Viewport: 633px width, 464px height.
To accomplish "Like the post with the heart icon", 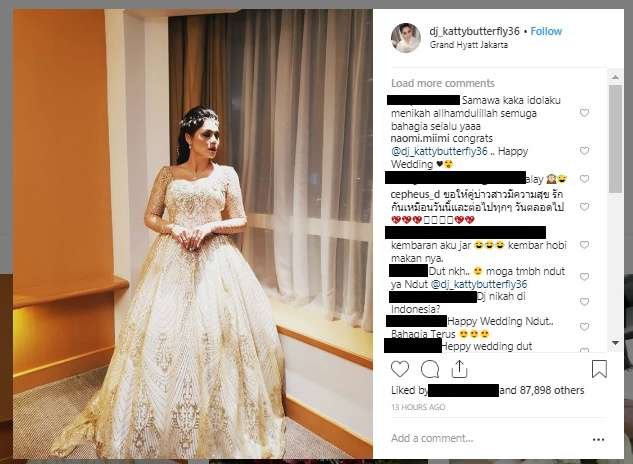I will [x=400, y=369].
